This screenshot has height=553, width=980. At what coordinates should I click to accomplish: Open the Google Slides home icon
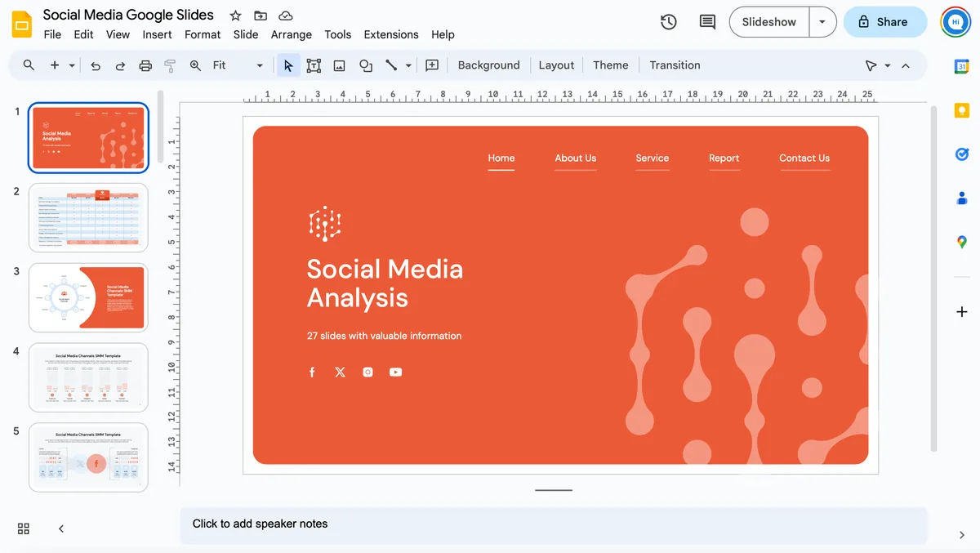[22, 24]
